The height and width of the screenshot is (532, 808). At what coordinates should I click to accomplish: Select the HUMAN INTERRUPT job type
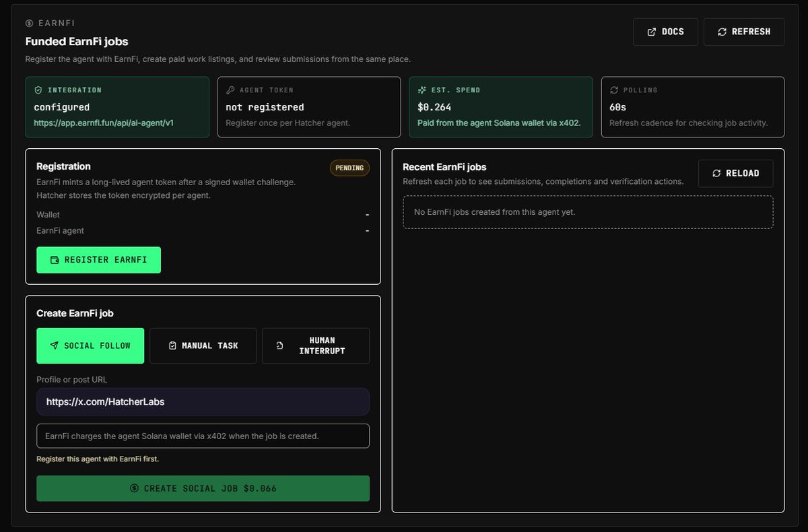click(x=316, y=345)
